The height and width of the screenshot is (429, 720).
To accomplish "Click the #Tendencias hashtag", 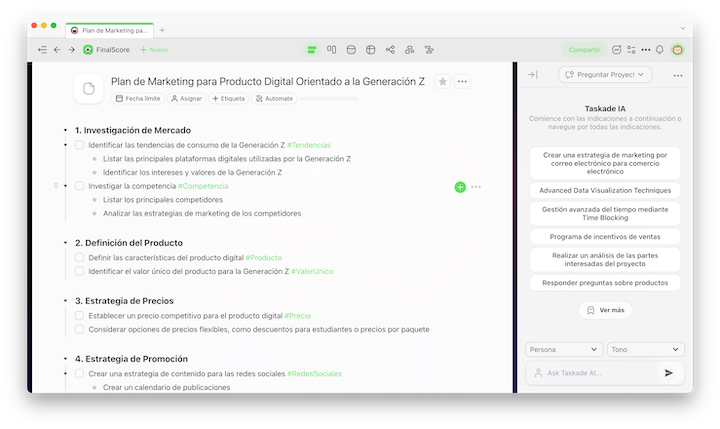I will pos(309,145).
